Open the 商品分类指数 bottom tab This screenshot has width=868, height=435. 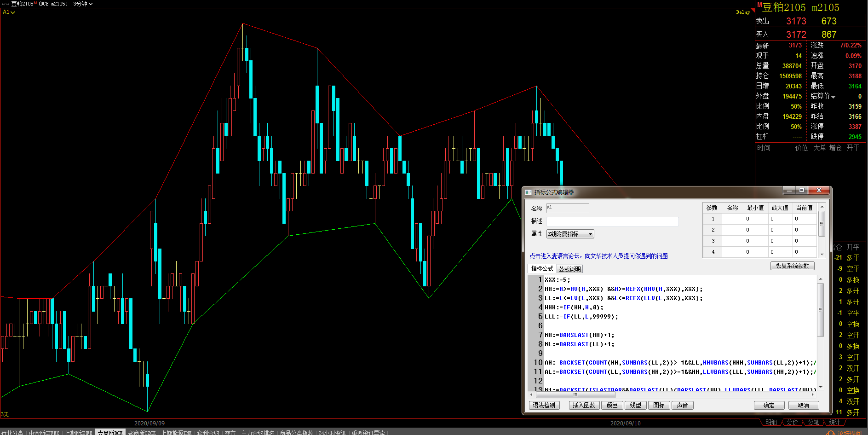click(296, 433)
